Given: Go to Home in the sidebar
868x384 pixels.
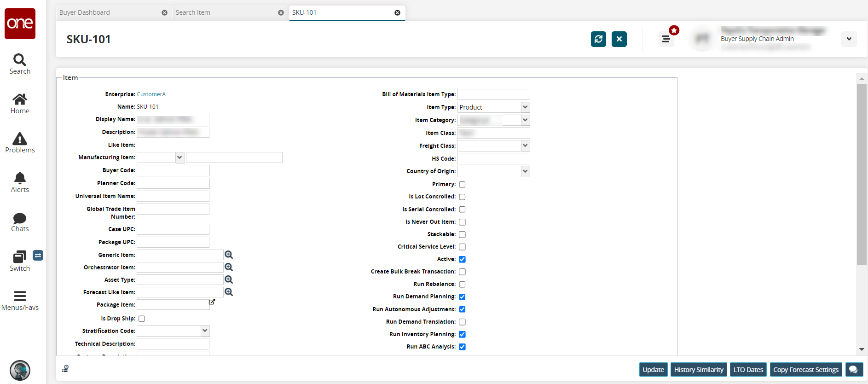Looking at the screenshot, I should (20, 104).
